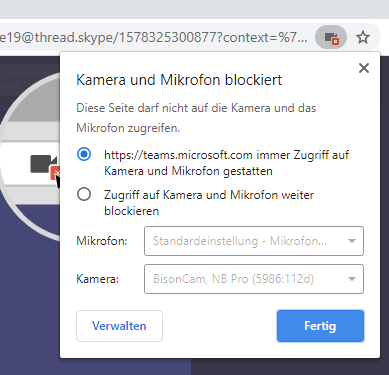Focus the thread.skype URL in address bar

pyautogui.click(x=154, y=37)
